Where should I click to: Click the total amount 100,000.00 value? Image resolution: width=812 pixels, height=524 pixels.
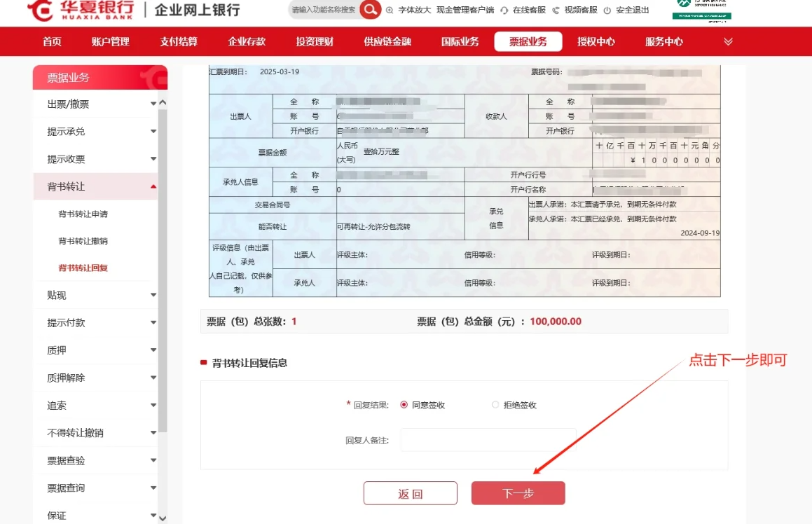[556, 322]
